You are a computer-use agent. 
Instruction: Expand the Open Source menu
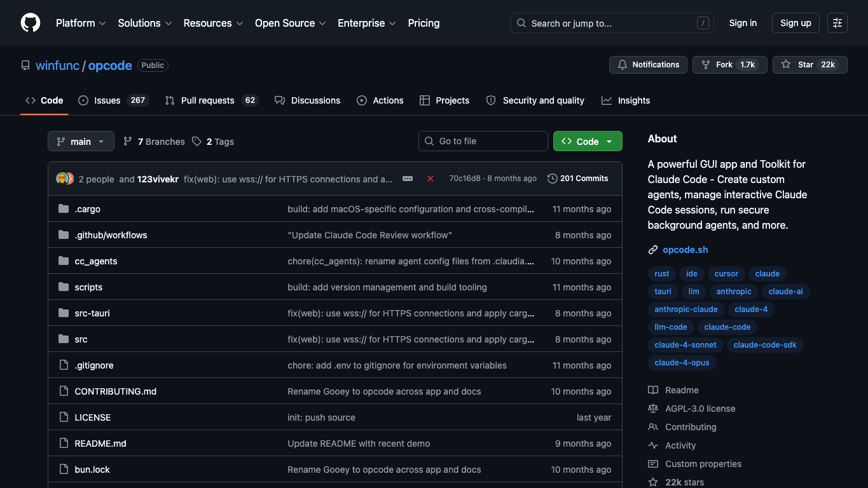[291, 23]
